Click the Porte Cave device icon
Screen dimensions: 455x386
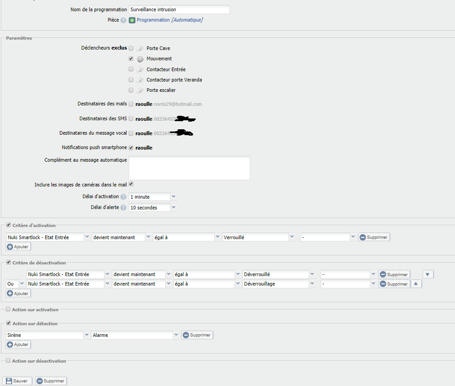coord(140,48)
